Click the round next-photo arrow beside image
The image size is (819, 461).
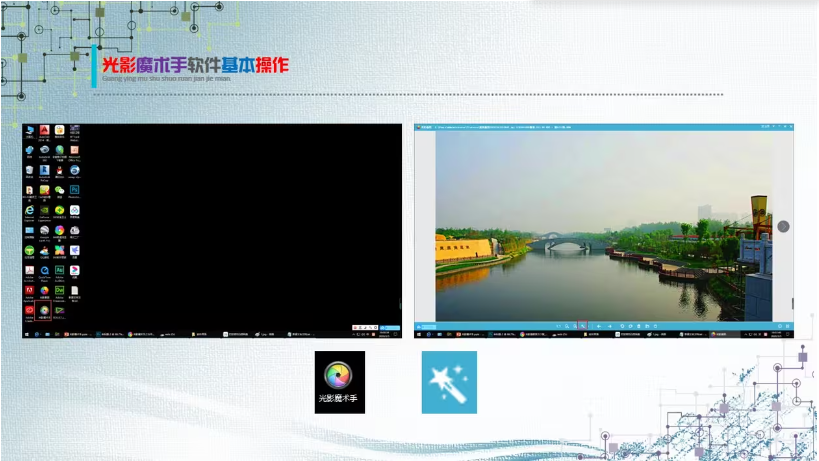[783, 226]
